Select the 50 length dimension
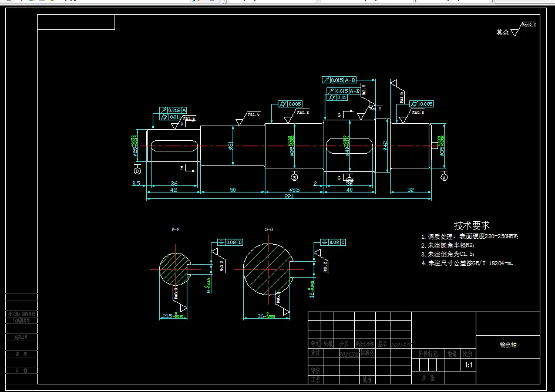This screenshot has width=555, height=392. click(233, 190)
